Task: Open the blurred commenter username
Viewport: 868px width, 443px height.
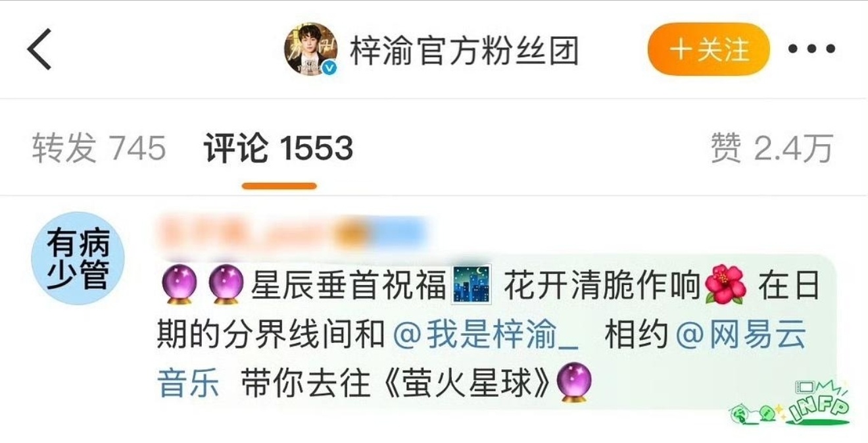Action: [291, 232]
